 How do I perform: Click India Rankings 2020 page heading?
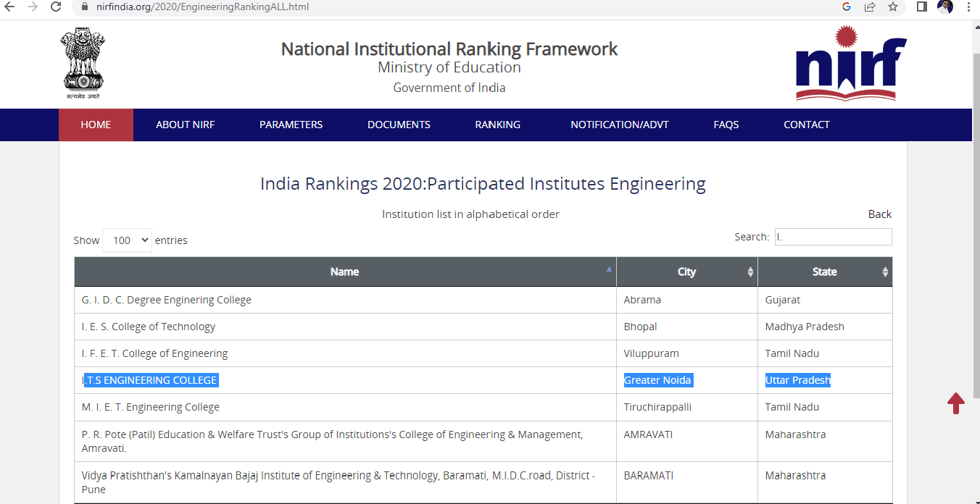(483, 184)
